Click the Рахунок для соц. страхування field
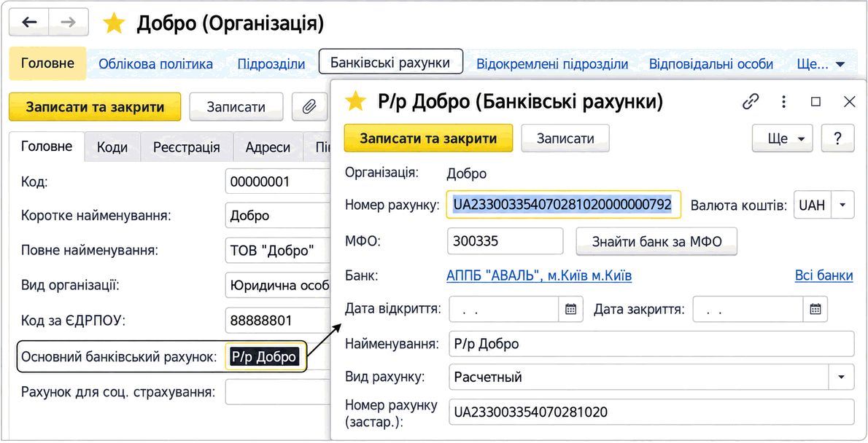The height and width of the screenshot is (443, 868). 276,393
